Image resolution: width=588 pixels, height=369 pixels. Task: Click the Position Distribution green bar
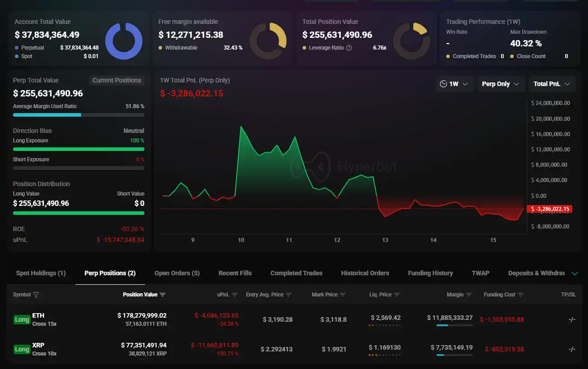pyautogui.click(x=79, y=213)
